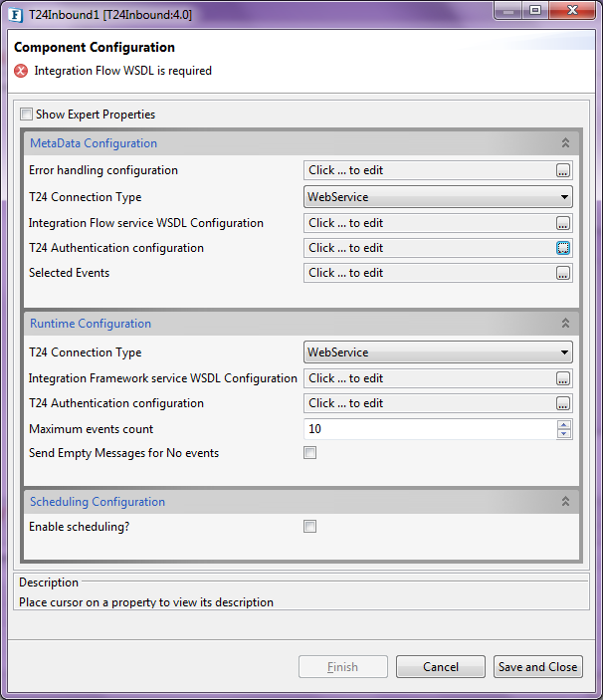Image resolution: width=603 pixels, height=700 pixels.
Task: Click the Enable scheduling? label
Action: point(80,527)
